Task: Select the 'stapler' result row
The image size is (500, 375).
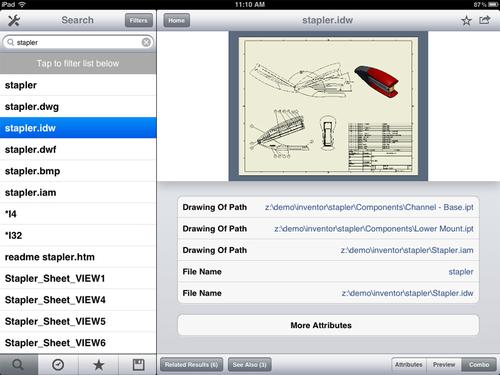Action: tap(78, 85)
